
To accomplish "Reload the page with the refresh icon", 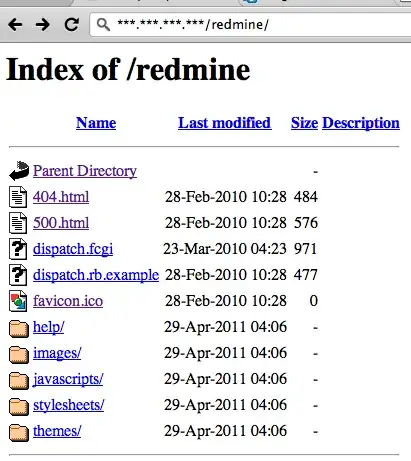I will pyautogui.click(x=72, y=24).
